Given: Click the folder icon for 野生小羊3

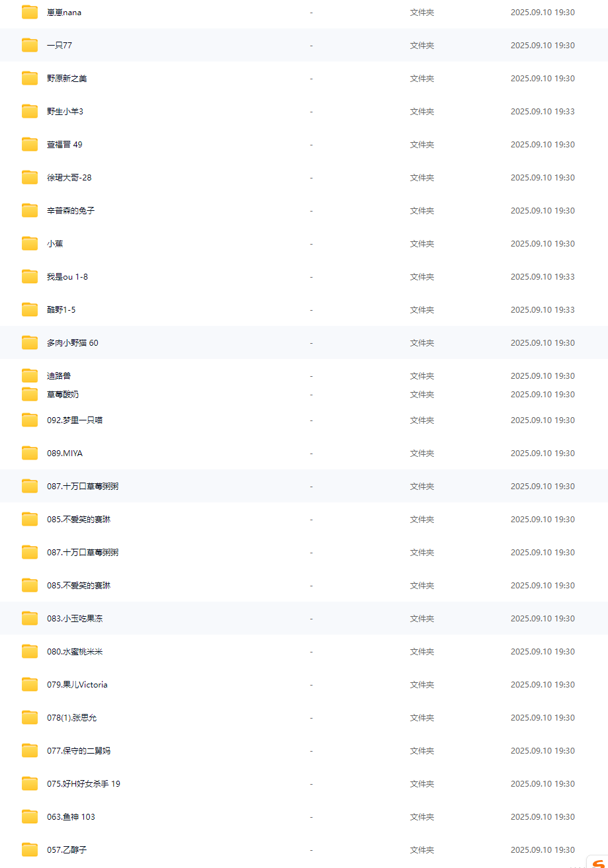Looking at the screenshot, I should [x=30, y=111].
